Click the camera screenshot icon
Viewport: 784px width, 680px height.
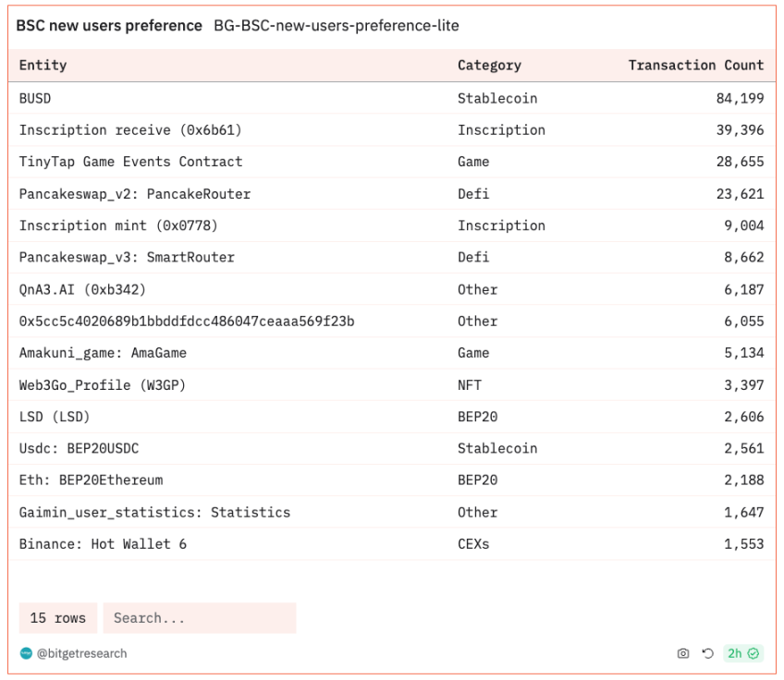tap(683, 653)
